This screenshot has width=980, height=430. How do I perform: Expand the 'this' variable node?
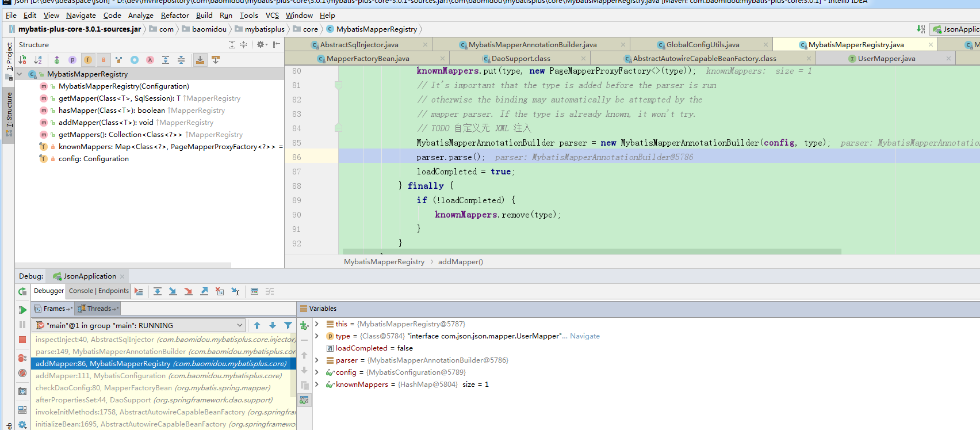[x=317, y=324]
